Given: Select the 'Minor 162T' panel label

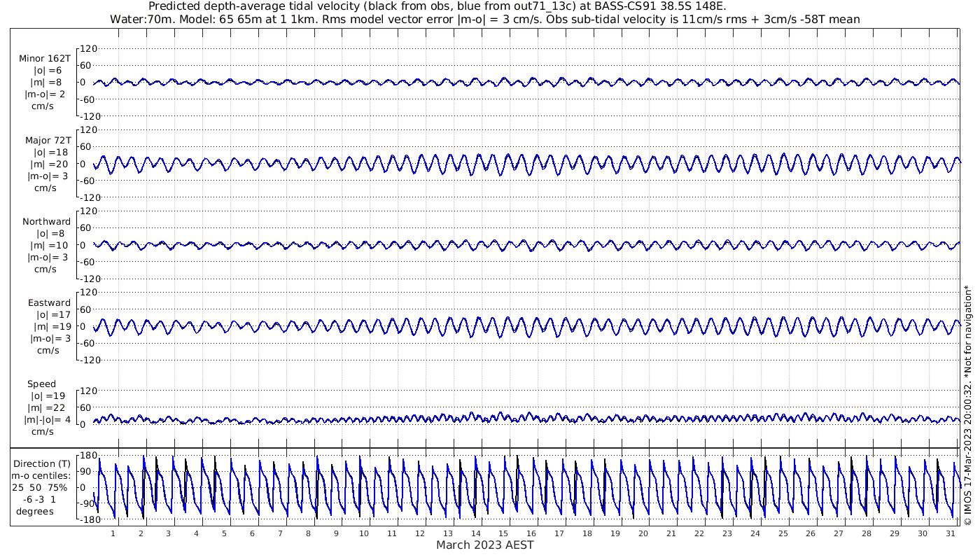Looking at the screenshot, I should 45,59.
